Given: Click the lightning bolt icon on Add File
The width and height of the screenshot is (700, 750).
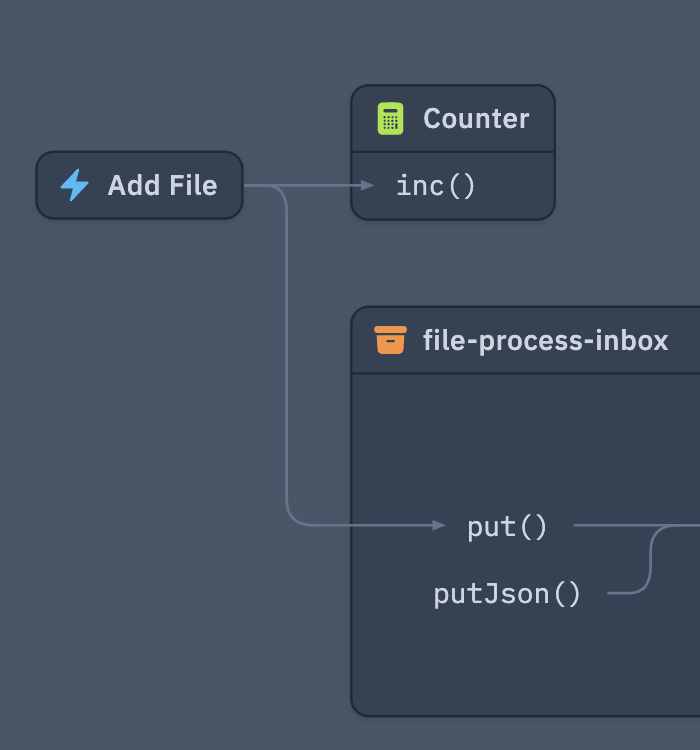Looking at the screenshot, I should point(74,185).
